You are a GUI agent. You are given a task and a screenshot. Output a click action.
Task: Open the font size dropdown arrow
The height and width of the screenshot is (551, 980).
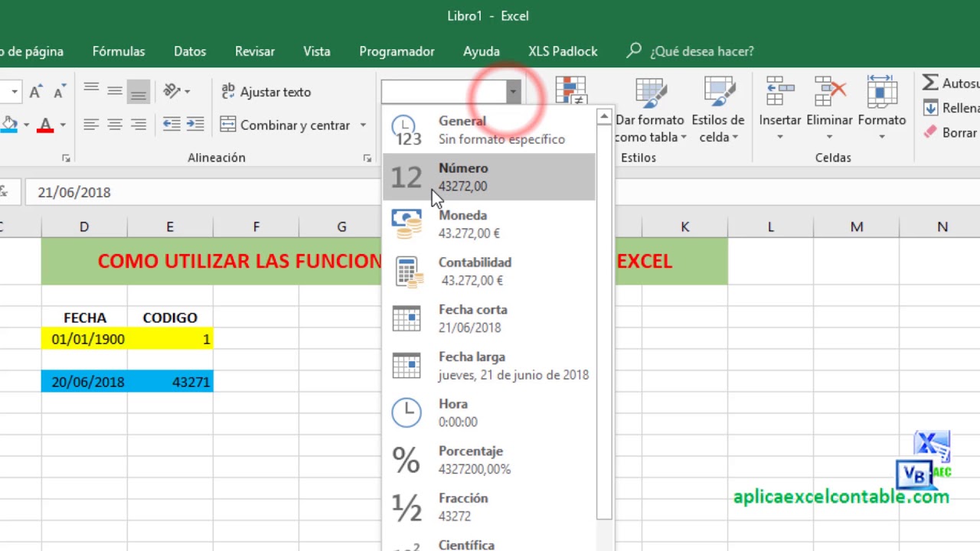[14, 92]
